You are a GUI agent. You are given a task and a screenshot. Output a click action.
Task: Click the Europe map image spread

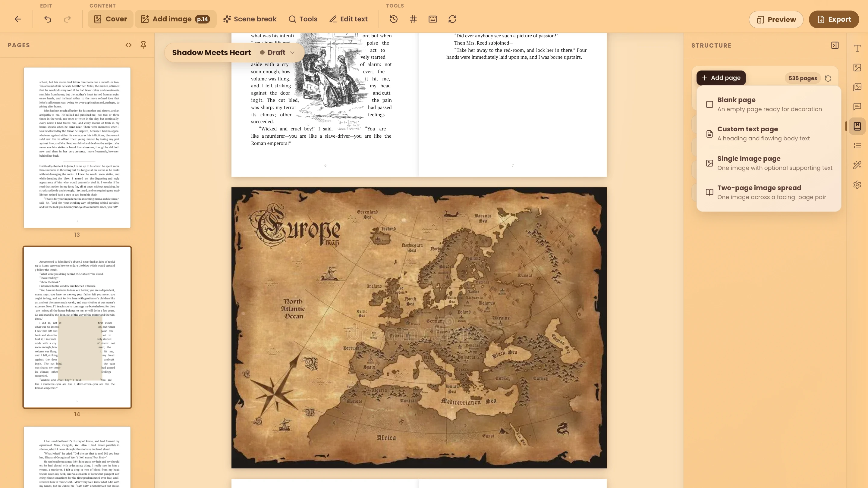[x=419, y=328]
